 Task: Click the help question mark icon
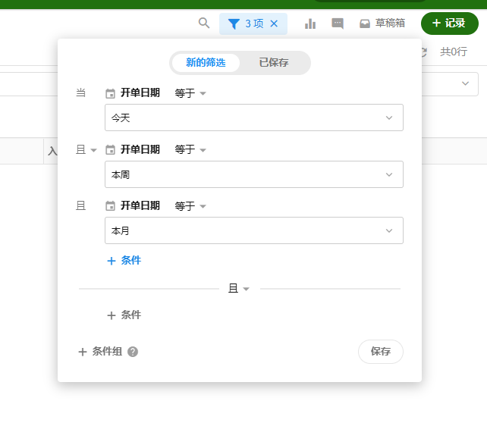coord(133,352)
